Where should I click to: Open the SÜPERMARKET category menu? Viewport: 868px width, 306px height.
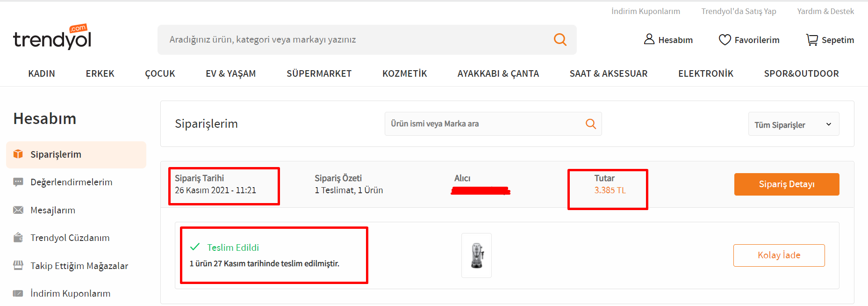[x=319, y=73]
